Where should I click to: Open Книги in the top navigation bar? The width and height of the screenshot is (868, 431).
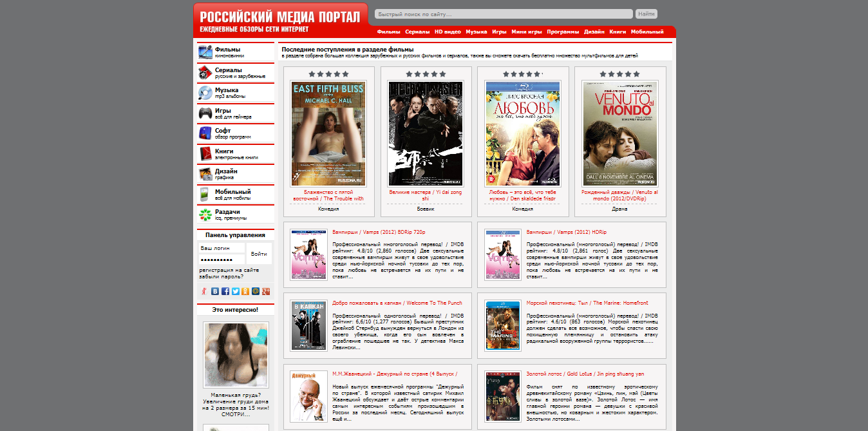tap(618, 32)
